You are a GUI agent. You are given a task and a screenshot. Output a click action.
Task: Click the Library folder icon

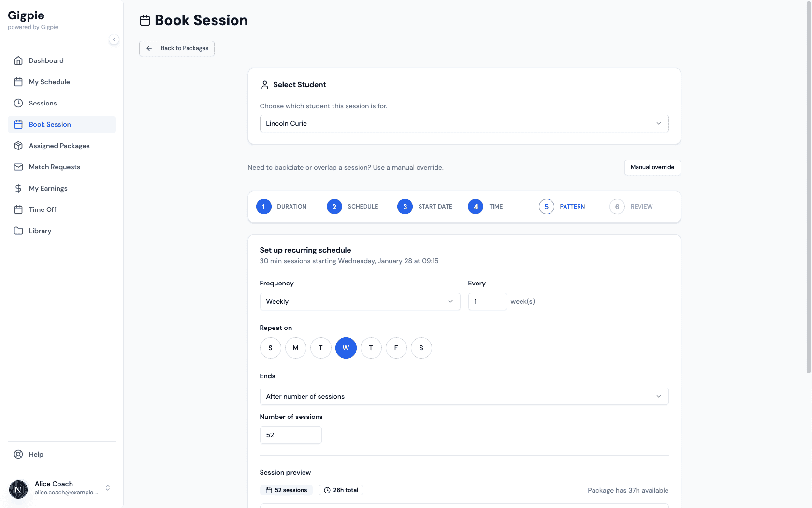(18, 231)
